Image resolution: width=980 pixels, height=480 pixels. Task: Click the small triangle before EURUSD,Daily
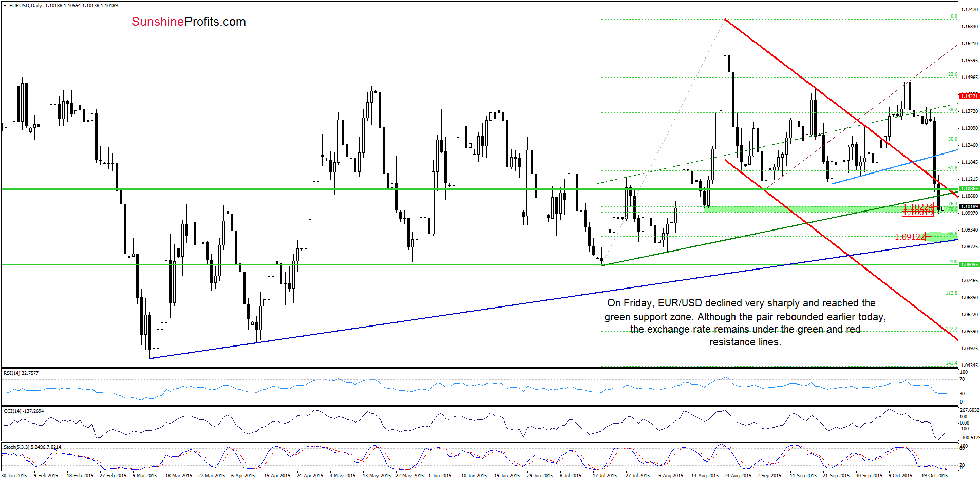(5, 6)
